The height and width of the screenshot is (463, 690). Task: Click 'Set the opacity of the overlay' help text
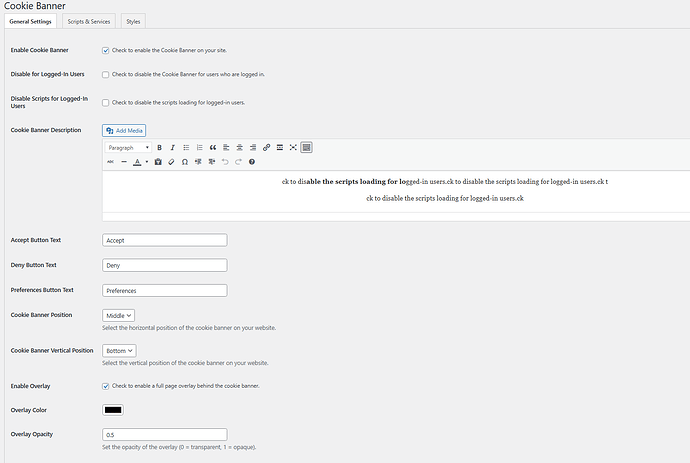coord(179,447)
